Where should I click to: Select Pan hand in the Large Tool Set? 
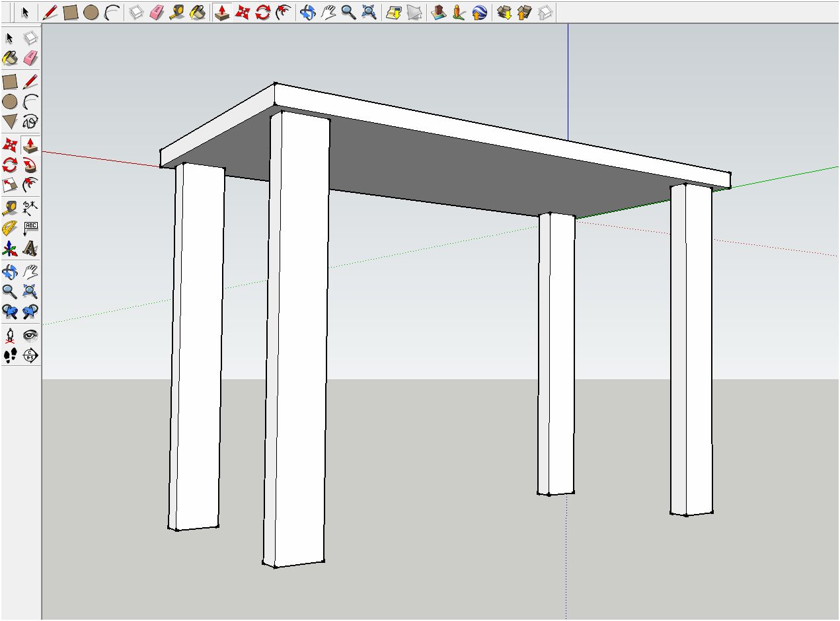pos(30,272)
